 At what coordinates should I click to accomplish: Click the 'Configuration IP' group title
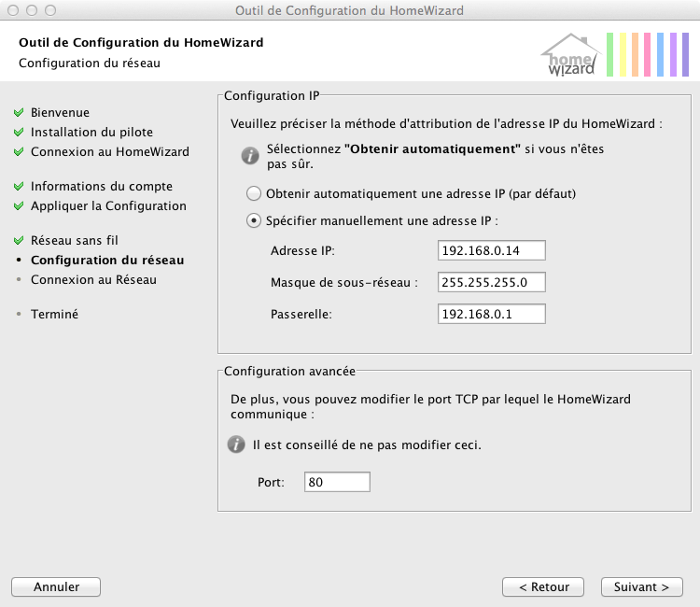point(272,95)
